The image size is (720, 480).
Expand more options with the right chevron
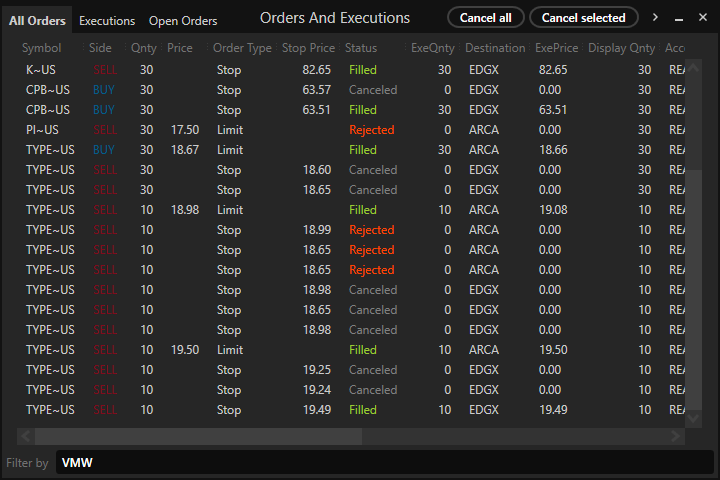click(655, 17)
